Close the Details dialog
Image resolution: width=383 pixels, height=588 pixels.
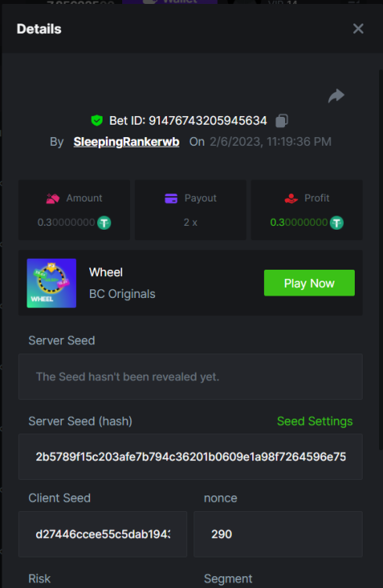pos(358,28)
